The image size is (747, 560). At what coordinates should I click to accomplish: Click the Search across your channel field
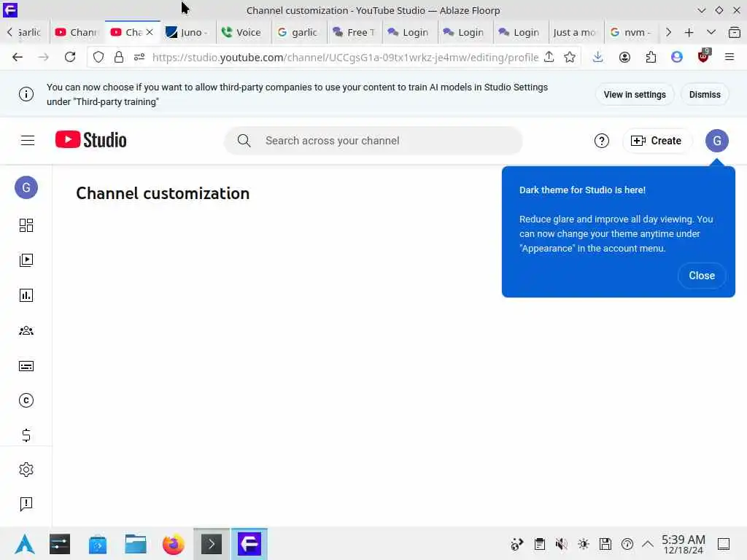373,141
